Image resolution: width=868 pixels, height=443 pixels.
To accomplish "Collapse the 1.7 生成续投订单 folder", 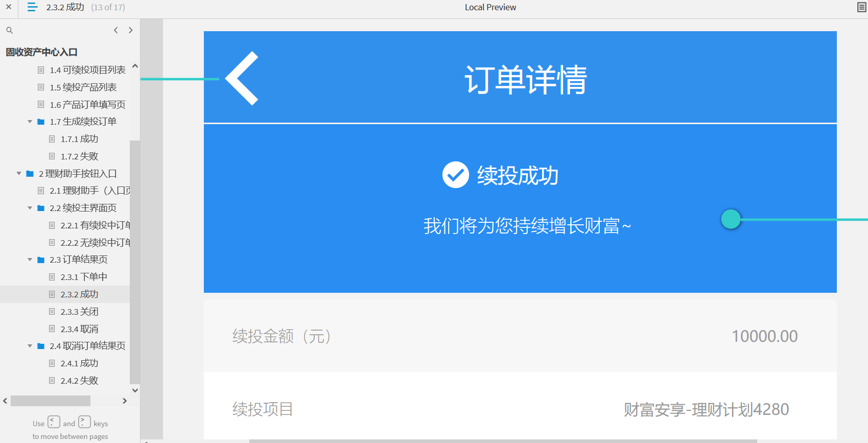I will click(30, 122).
